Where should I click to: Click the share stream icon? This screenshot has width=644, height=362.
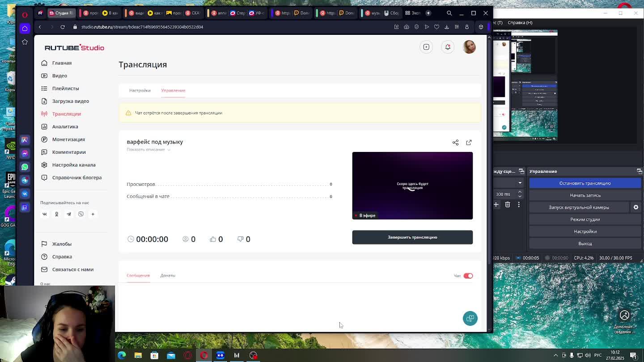pos(455,143)
